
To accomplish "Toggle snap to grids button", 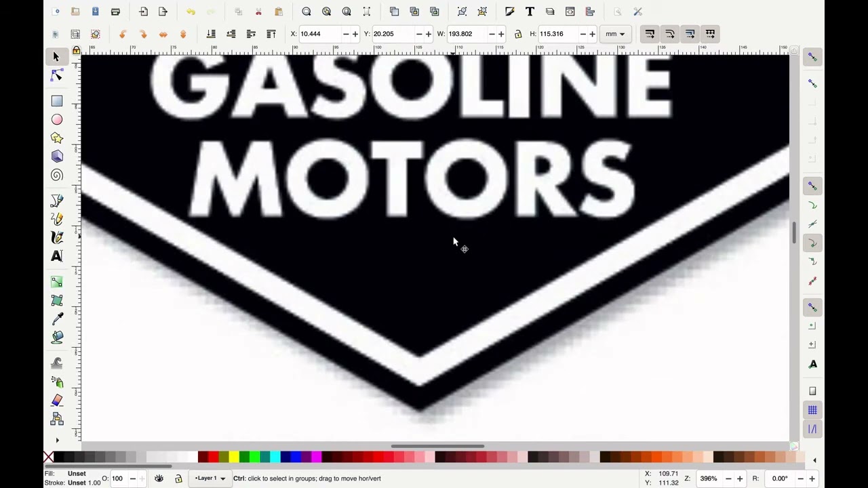I will (812, 410).
